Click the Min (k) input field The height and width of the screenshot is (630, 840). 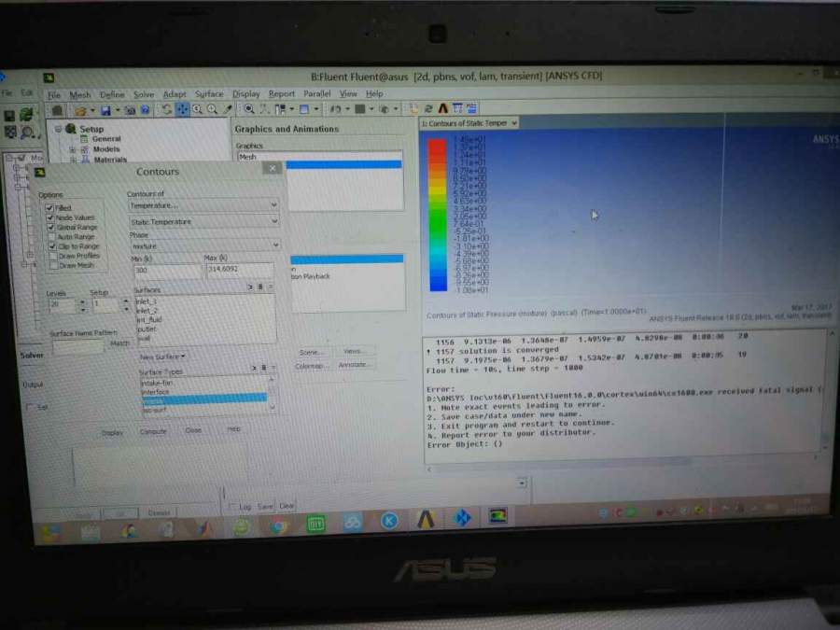[167, 271]
